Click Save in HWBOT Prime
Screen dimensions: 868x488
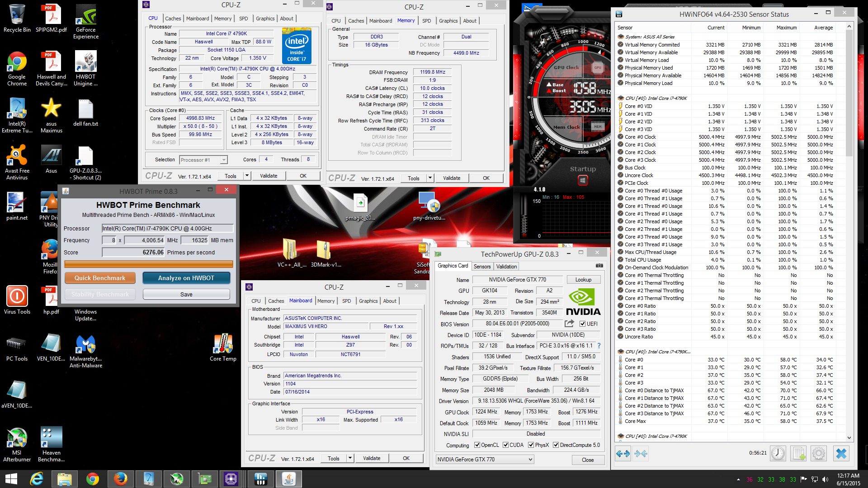[x=186, y=294]
